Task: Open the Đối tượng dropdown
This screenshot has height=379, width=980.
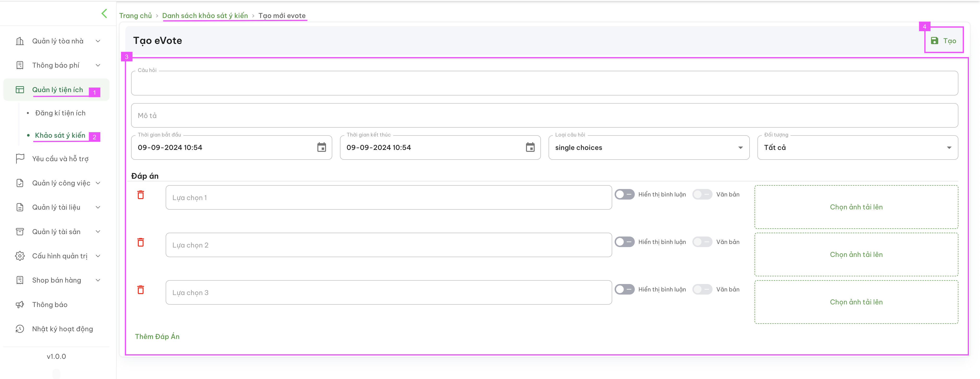Action: pos(858,148)
